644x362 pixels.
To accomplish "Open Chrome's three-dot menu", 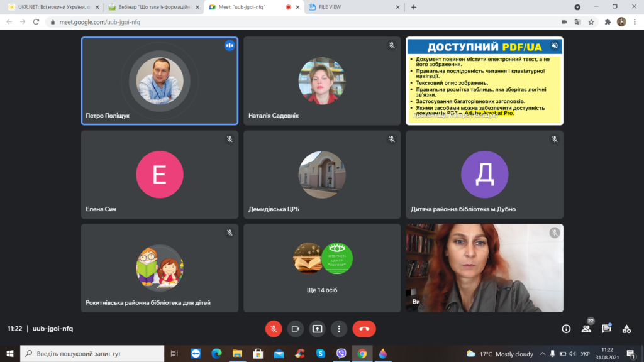I will (635, 21).
